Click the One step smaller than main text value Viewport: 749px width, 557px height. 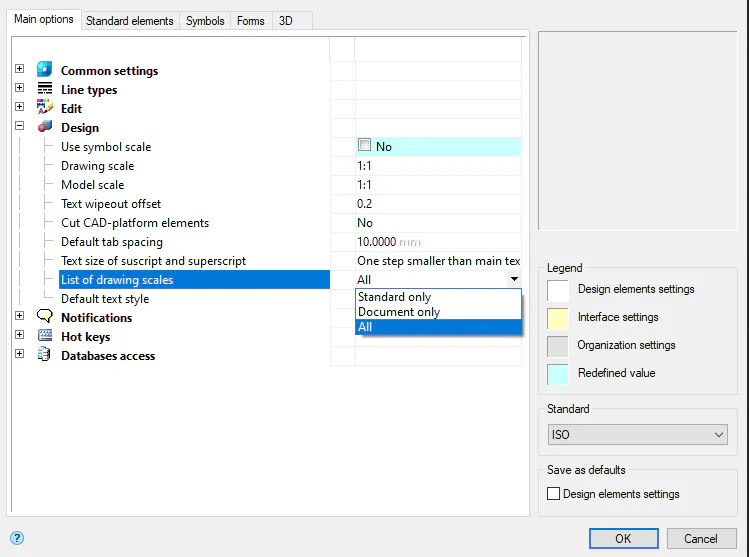tap(439, 261)
